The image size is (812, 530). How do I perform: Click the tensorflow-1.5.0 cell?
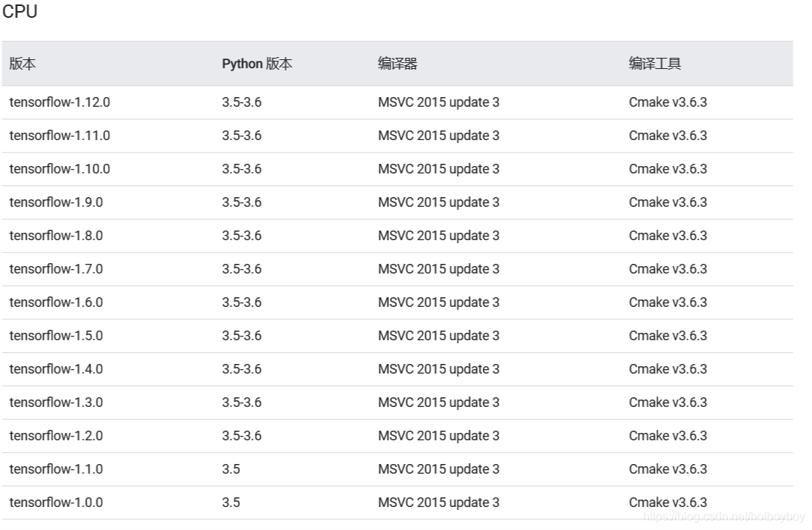(x=56, y=336)
